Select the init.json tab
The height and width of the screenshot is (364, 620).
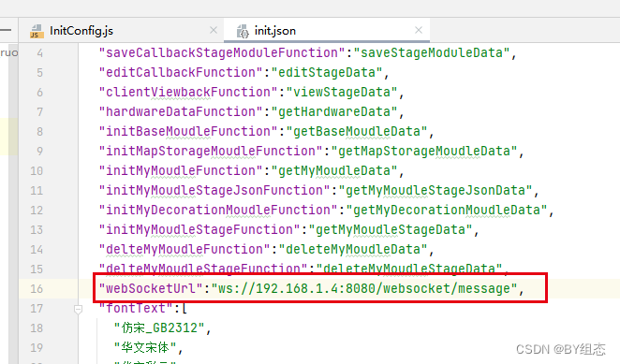click(274, 31)
